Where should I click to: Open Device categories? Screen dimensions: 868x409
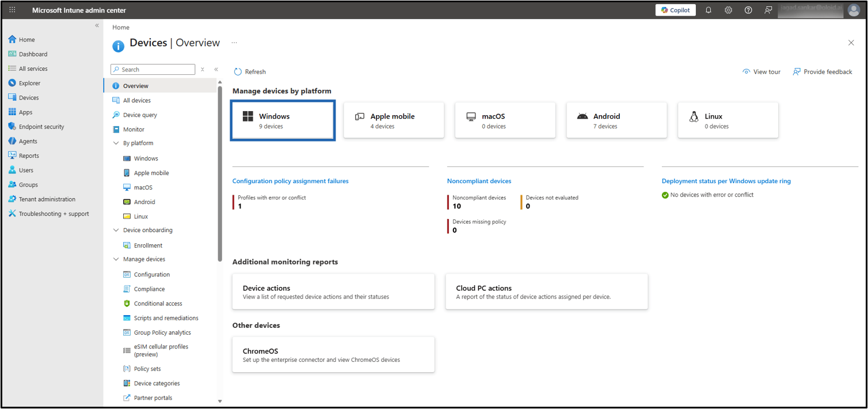(157, 383)
